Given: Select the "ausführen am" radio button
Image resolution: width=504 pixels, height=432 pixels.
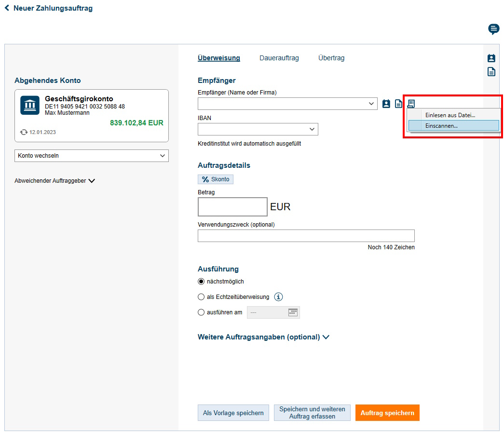Looking at the screenshot, I should (x=202, y=312).
